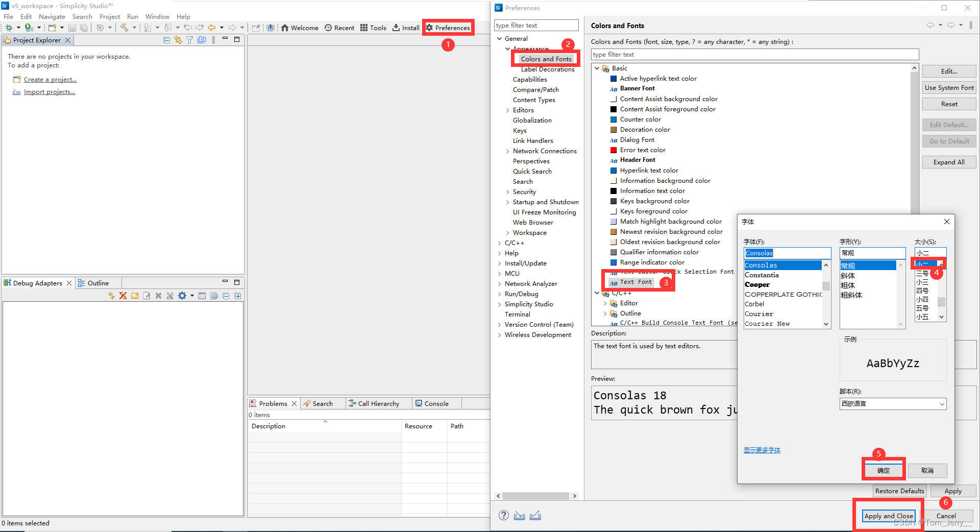
Task: Select the Debug icon on the main toolbar
Action: click(x=9, y=28)
